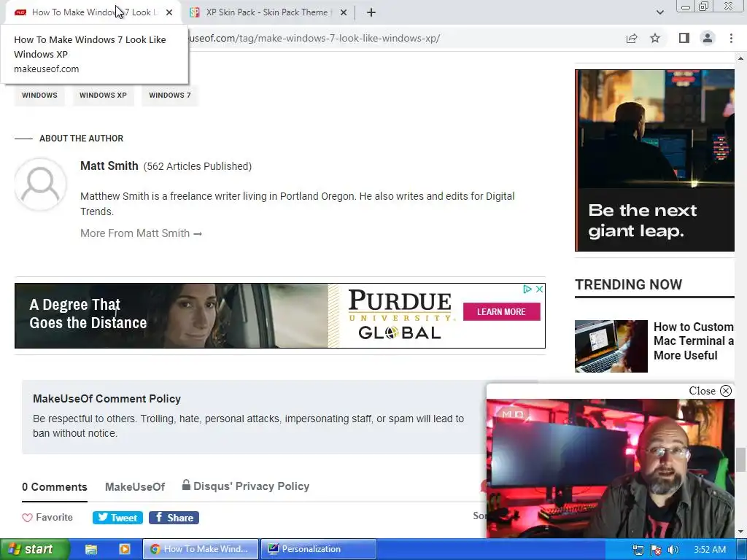The image size is (747, 560).
Task: Open the file explorer quick launch icon
Action: click(91, 549)
